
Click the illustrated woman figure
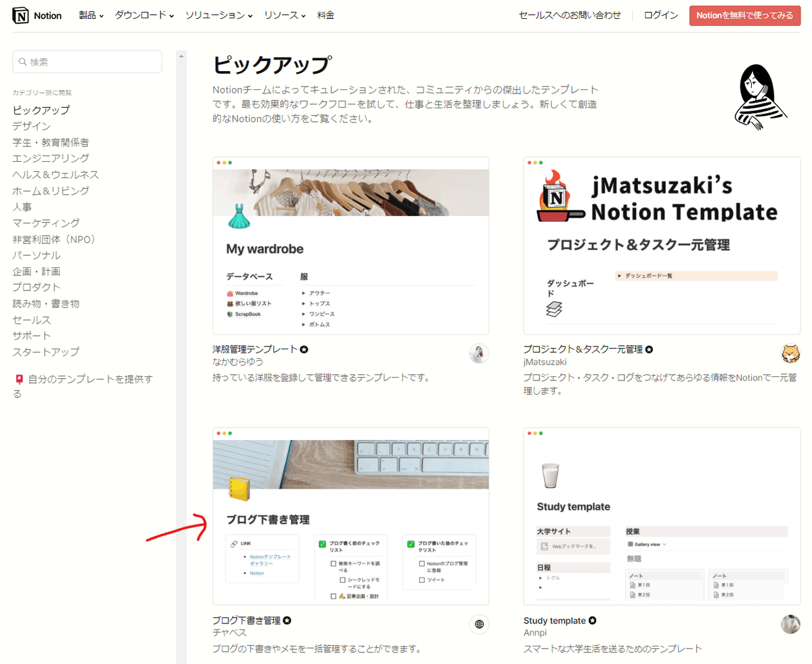point(760,96)
